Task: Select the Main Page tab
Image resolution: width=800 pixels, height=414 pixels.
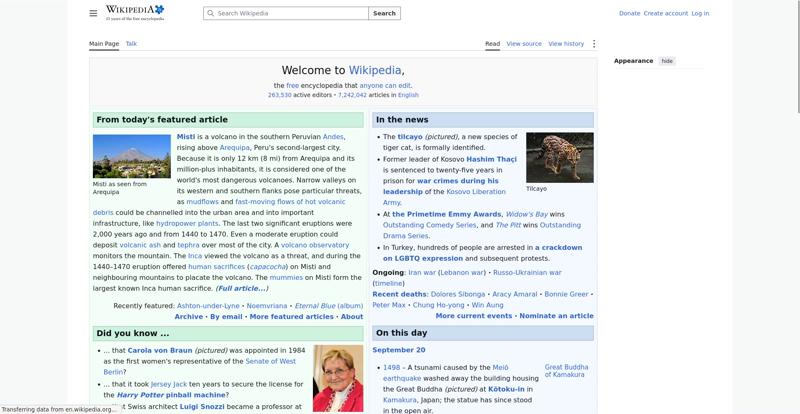Action: coord(104,44)
